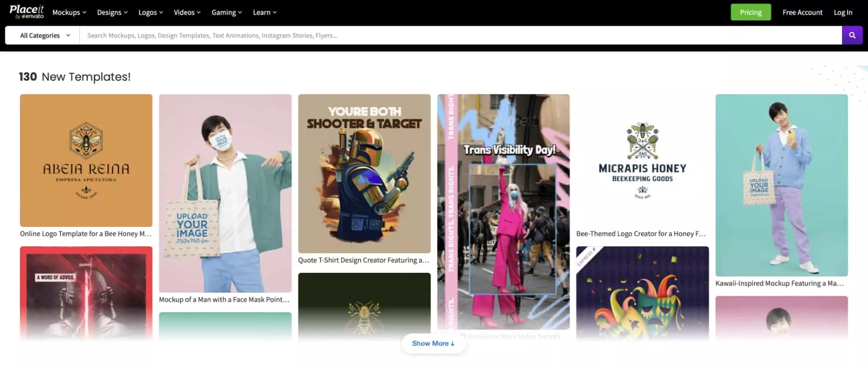Screen dimensions: 868x366
Task: Click the Show More button
Action: pyautogui.click(x=434, y=344)
